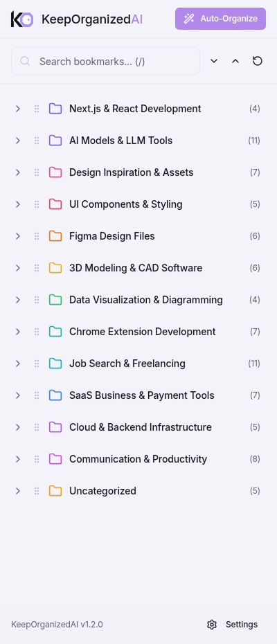This screenshot has width=277, height=644.
Task: Expand the Figma Design Files chevron
Action: 18,236
